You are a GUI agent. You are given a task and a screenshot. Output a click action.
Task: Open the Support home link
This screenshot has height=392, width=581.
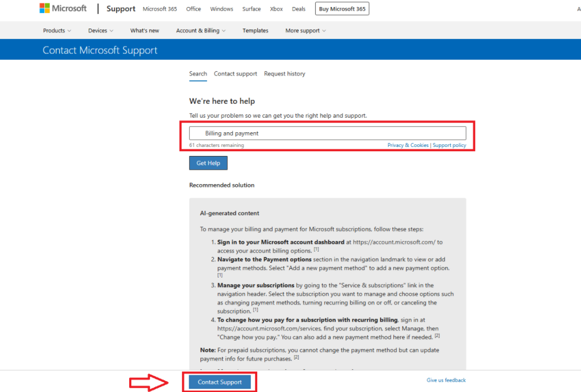point(121,9)
